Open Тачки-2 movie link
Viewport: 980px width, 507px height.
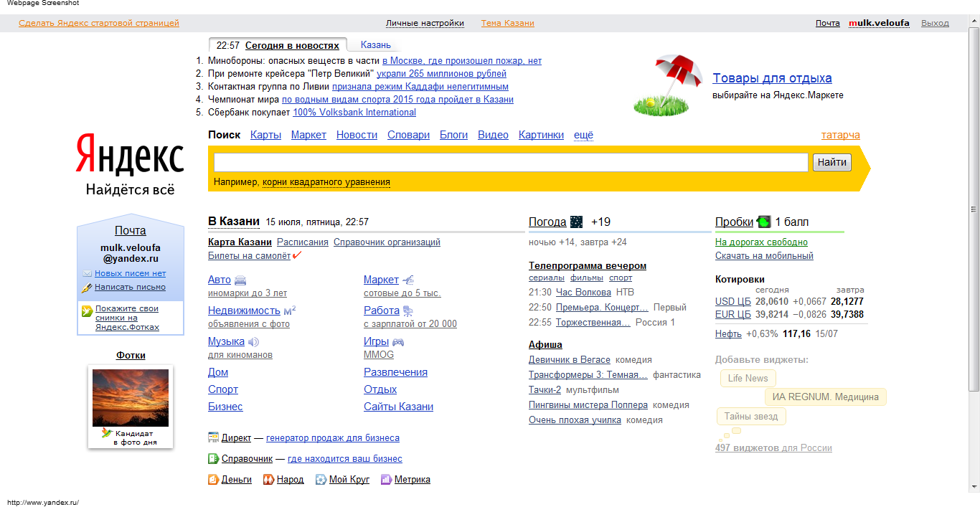[x=545, y=389]
